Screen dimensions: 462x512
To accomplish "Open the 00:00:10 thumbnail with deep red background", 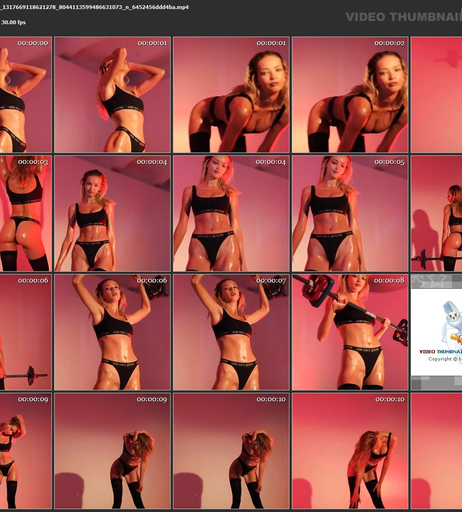I will (350, 451).
